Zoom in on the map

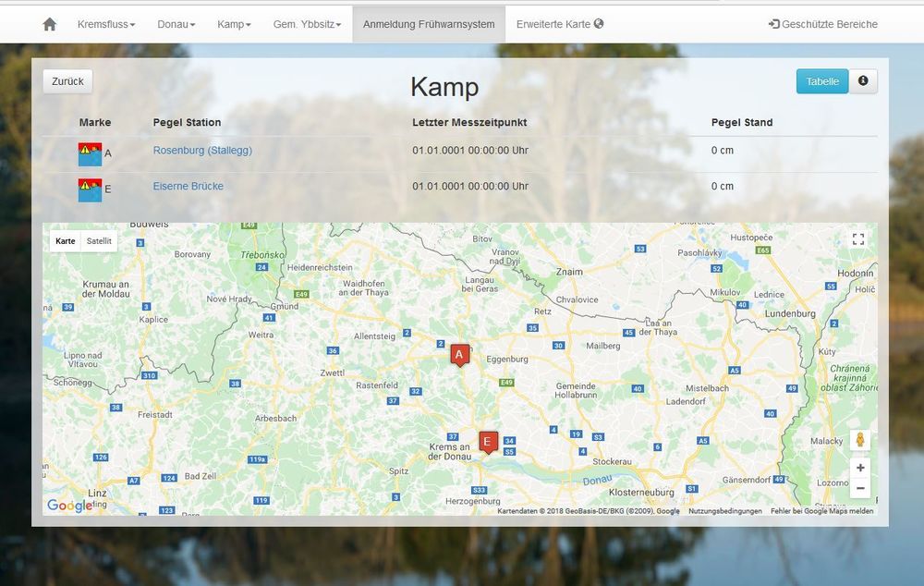point(859,468)
